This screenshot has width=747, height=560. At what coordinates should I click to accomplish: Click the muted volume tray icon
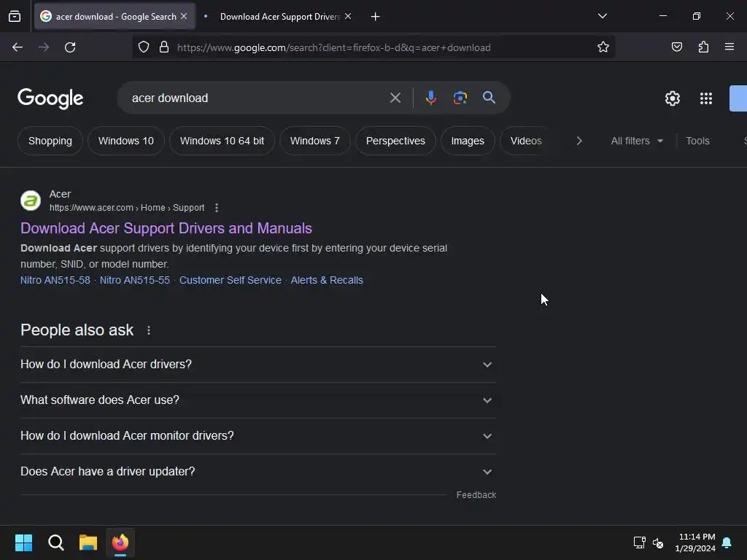click(x=658, y=542)
